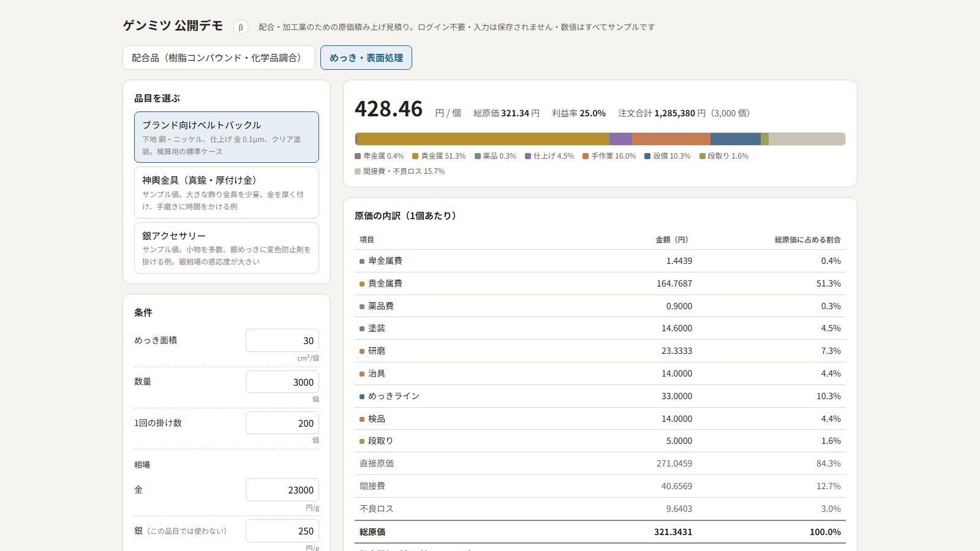Click the 薬品費 row label

tap(381, 306)
